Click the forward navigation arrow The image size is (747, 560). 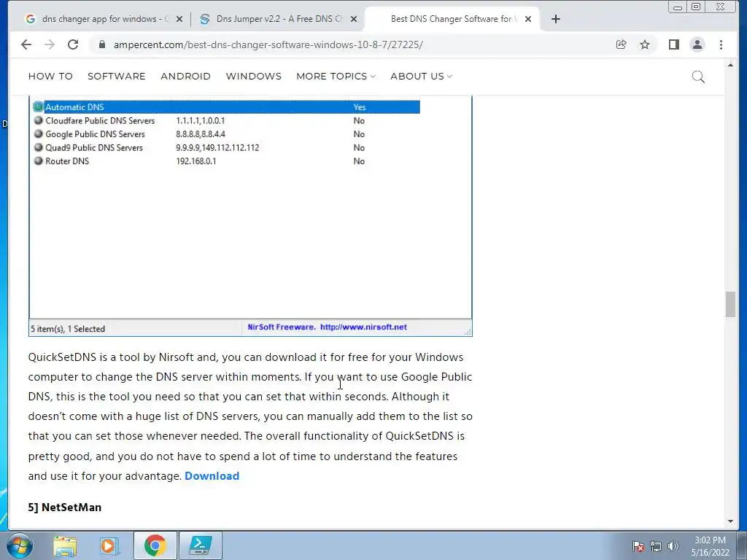[x=49, y=44]
